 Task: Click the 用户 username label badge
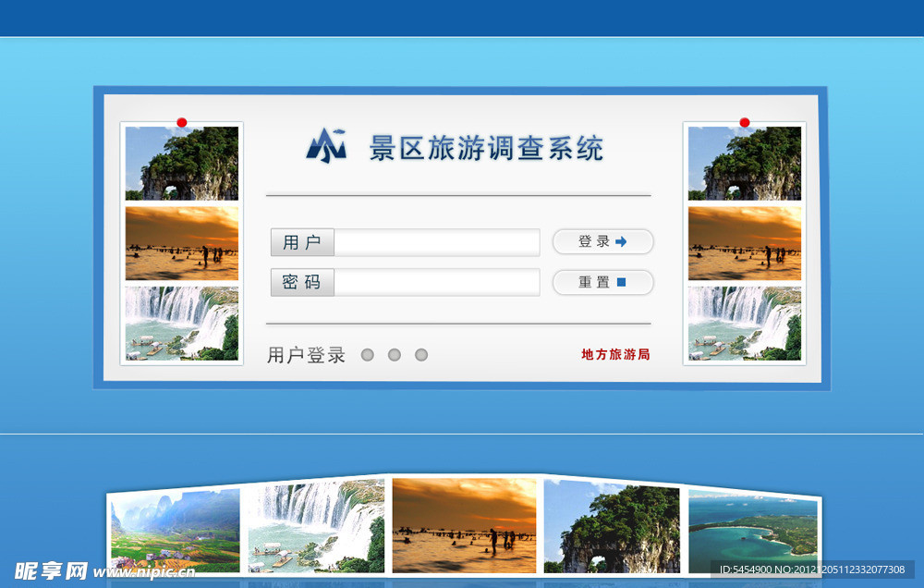tap(301, 241)
